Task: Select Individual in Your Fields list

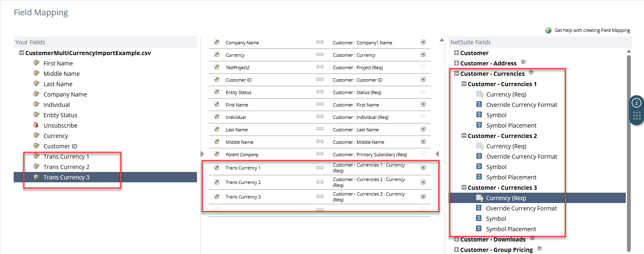Action: (56, 105)
